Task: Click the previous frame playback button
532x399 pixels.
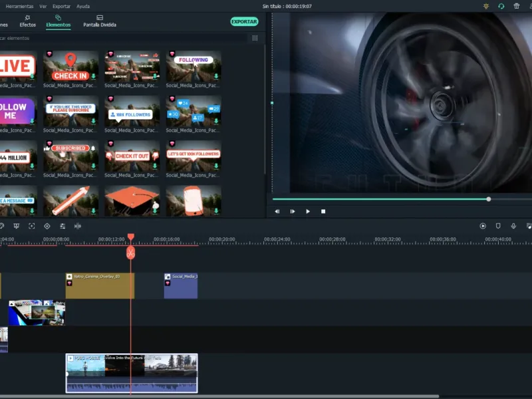Action: (x=277, y=211)
